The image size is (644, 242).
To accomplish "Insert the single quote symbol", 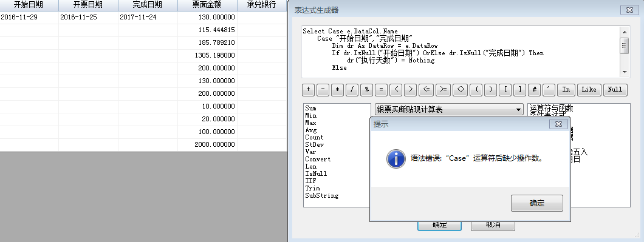I will click(549, 89).
